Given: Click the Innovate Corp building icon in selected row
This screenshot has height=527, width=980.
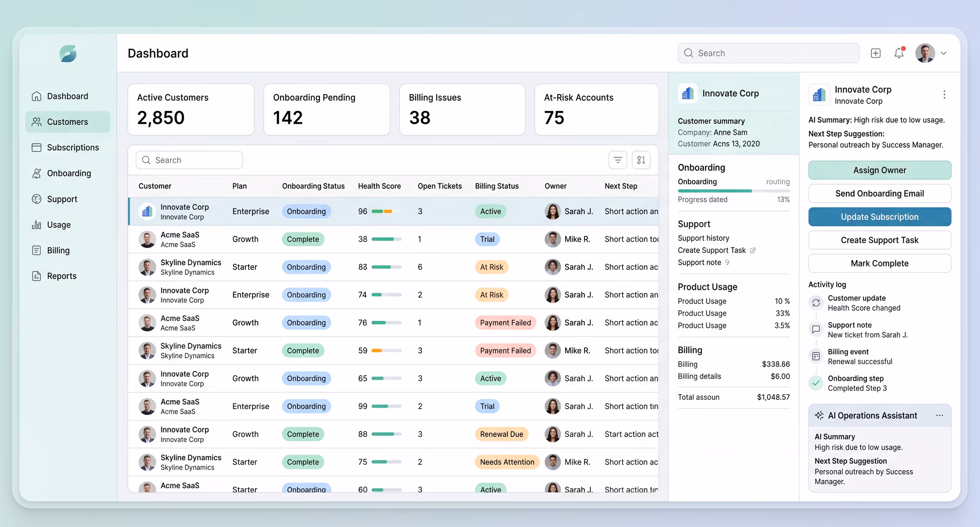Looking at the screenshot, I should point(147,211).
